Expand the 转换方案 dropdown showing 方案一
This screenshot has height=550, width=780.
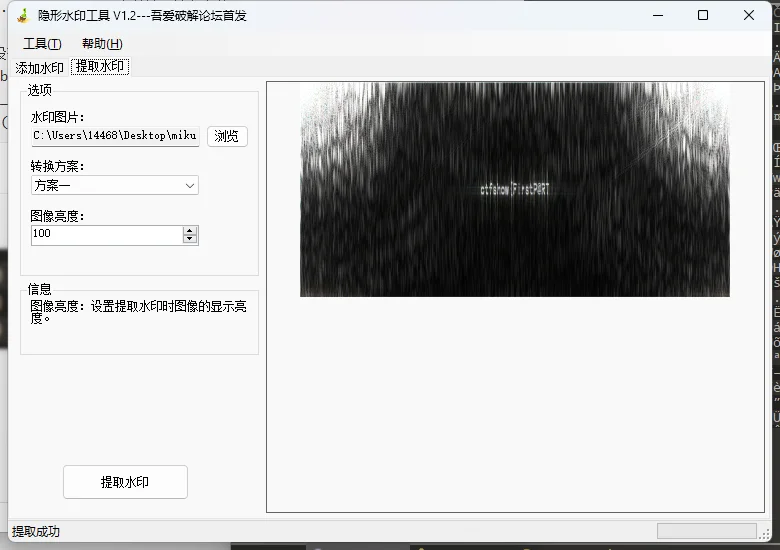[x=114, y=185]
